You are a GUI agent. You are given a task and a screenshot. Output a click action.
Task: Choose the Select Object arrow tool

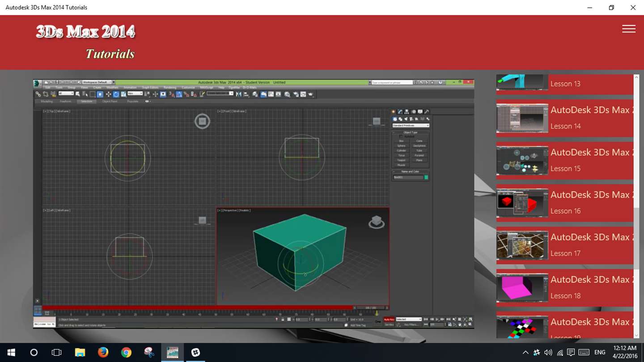(x=78, y=94)
